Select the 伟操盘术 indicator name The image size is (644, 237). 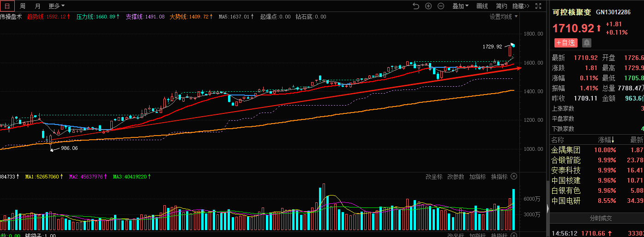click(11, 17)
